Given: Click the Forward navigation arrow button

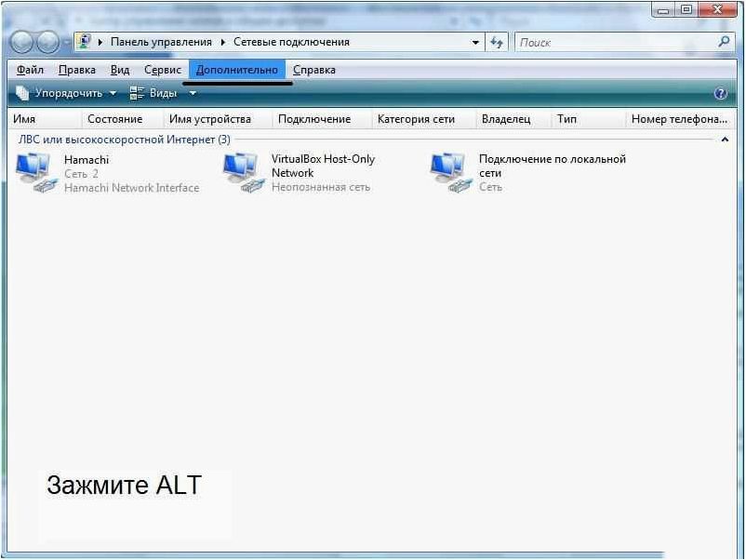Looking at the screenshot, I should point(48,43).
